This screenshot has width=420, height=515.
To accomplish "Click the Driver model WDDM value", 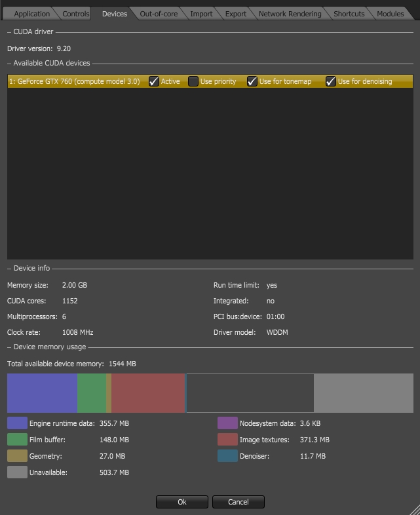I will click(277, 332).
